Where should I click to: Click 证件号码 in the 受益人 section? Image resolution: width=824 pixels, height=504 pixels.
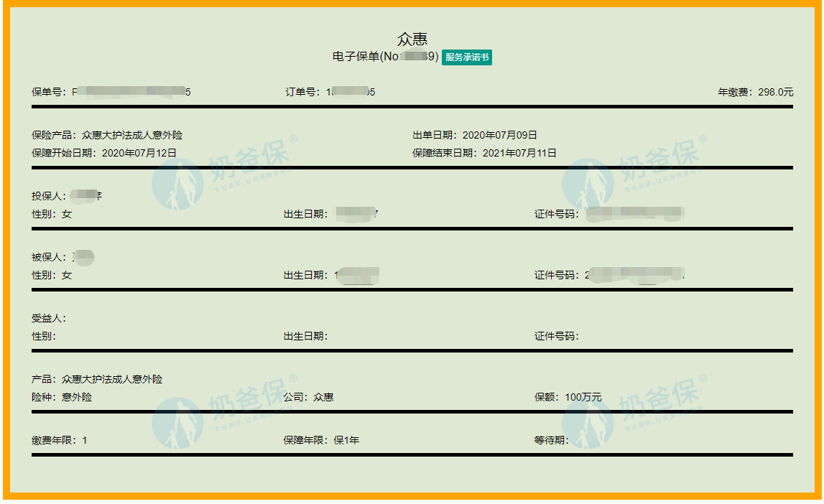(x=557, y=336)
